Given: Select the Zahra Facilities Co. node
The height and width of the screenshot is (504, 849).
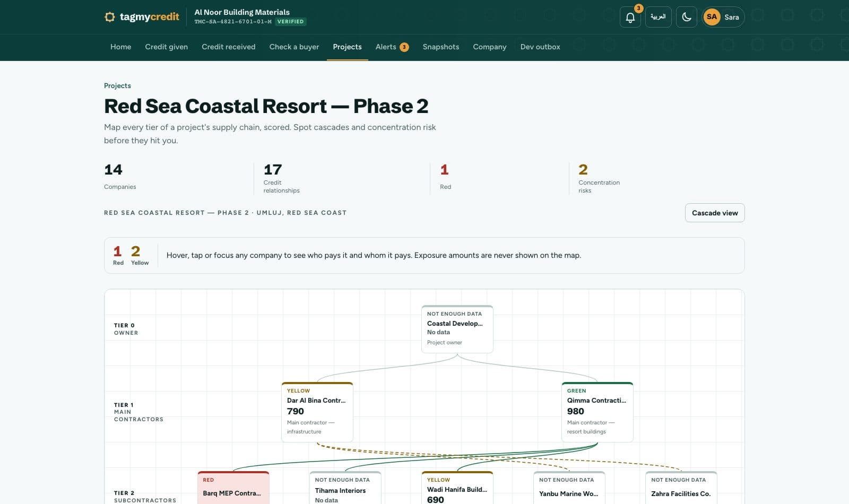Looking at the screenshot, I should click(681, 488).
